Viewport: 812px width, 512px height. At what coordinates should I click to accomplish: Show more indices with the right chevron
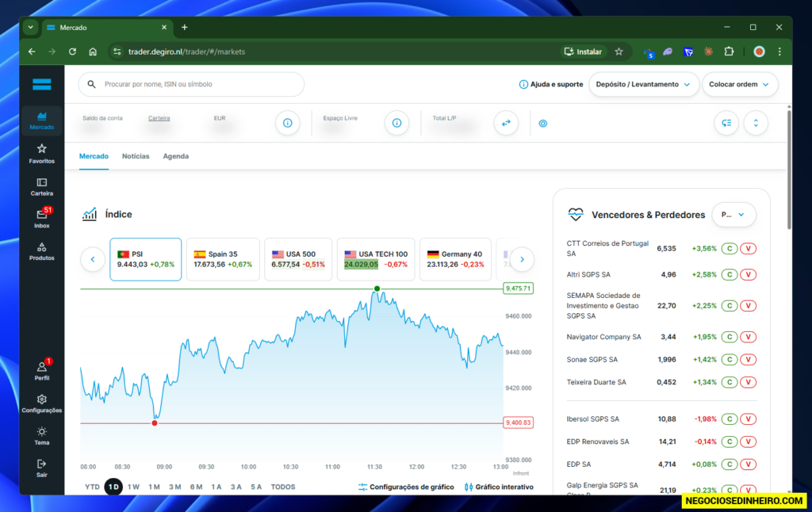tap(522, 259)
